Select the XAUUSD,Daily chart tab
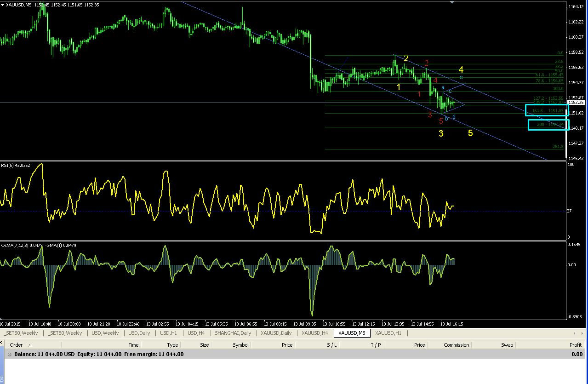Image resolution: width=588 pixels, height=384 pixels. coord(276,333)
